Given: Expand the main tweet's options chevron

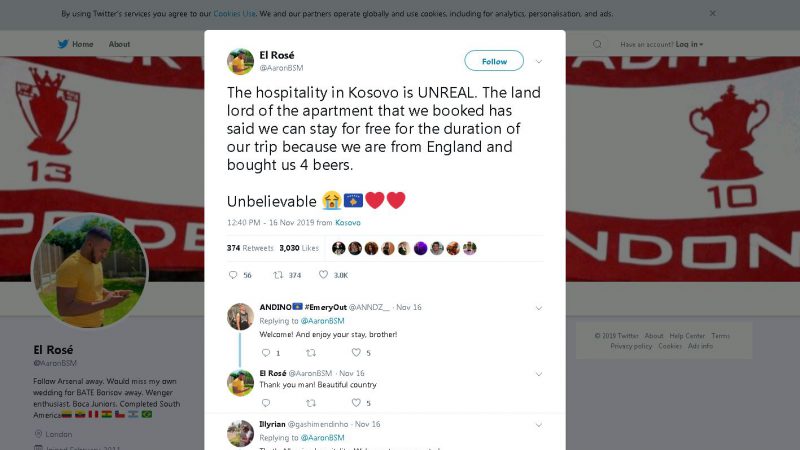Looking at the screenshot, I should pyautogui.click(x=540, y=61).
